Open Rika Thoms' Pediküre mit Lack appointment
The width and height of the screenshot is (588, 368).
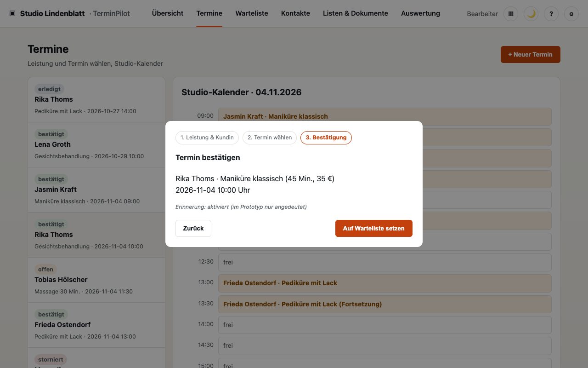[96, 100]
